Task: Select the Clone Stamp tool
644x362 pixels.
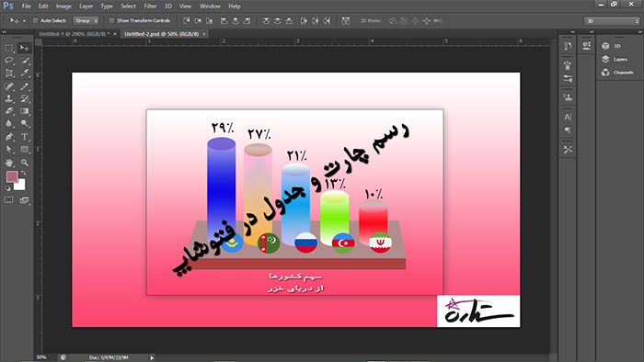Action: 8,98
